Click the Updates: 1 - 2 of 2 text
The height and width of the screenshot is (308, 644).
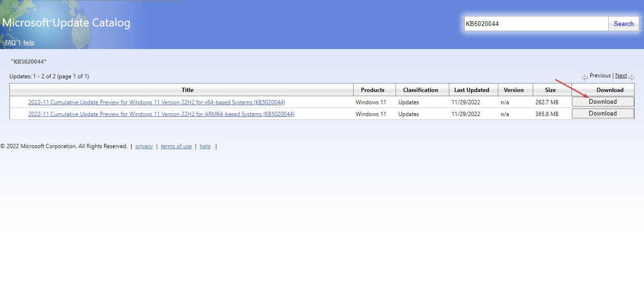point(49,76)
